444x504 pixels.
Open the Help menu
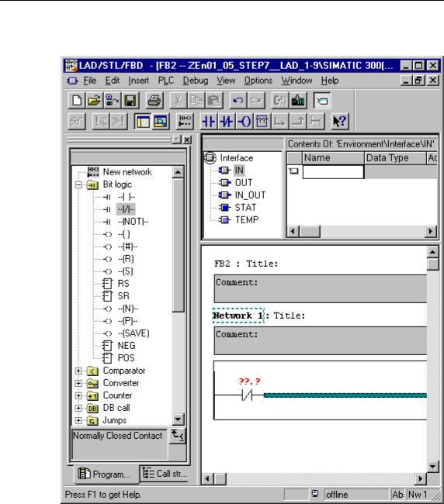pyautogui.click(x=330, y=81)
